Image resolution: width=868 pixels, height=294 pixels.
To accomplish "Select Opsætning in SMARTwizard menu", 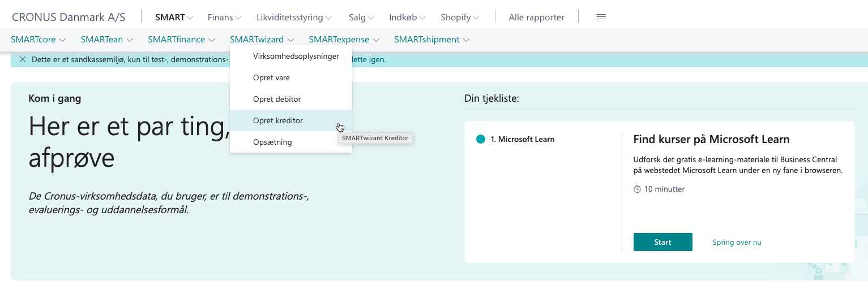I will [272, 142].
